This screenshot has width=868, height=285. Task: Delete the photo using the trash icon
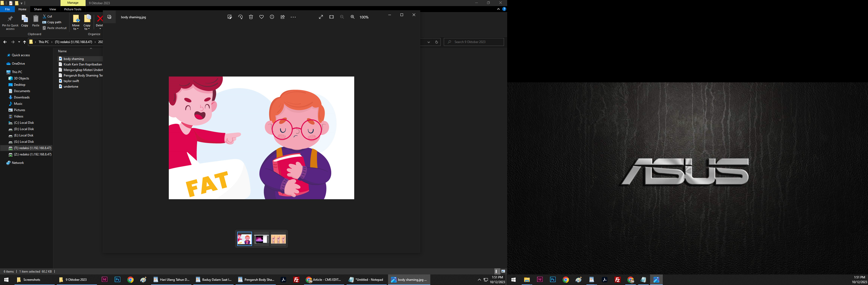pos(251,17)
